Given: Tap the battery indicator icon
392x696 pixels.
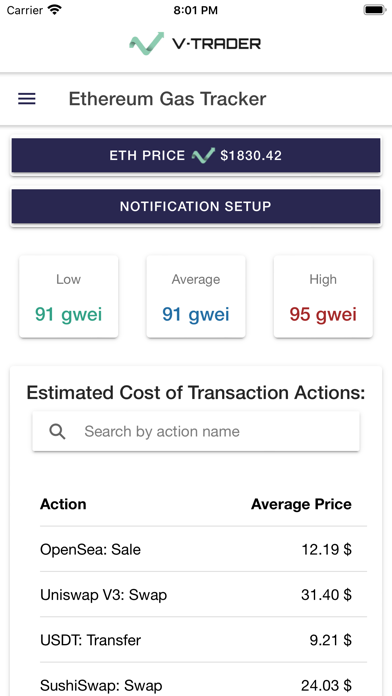Looking at the screenshot, I should click(x=375, y=10).
